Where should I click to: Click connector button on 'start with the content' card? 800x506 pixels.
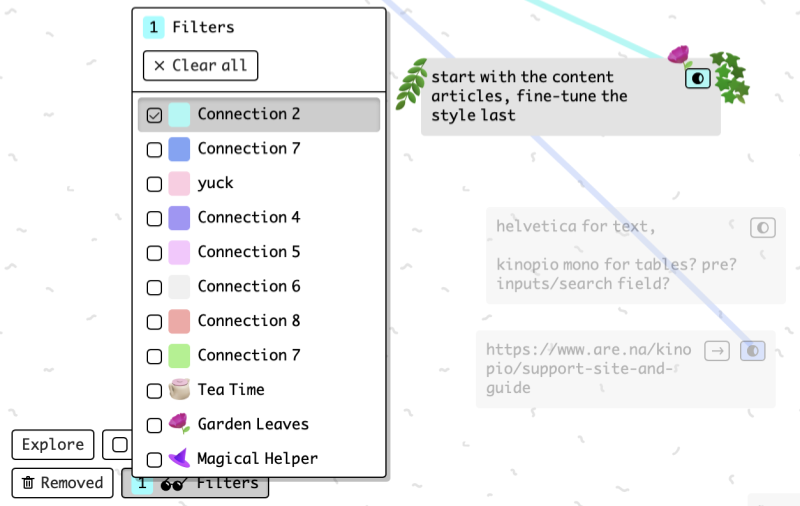click(x=697, y=78)
